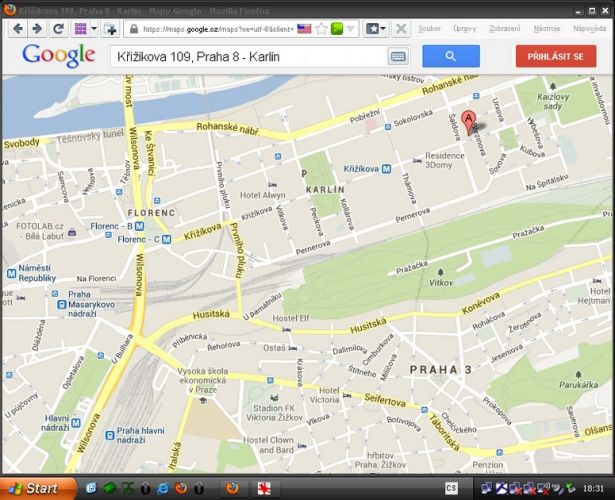Image resolution: width=615 pixels, height=500 pixels.
Task: Open the Soubor menu
Action: (429, 29)
